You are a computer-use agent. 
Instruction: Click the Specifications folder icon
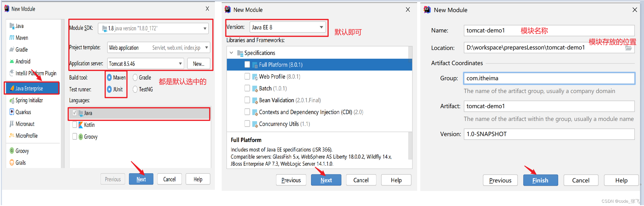pos(240,53)
